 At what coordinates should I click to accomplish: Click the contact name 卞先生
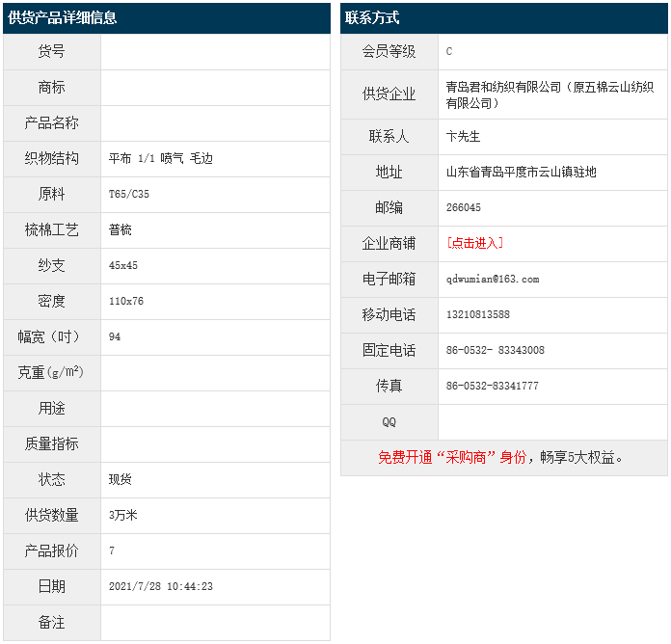[463, 137]
